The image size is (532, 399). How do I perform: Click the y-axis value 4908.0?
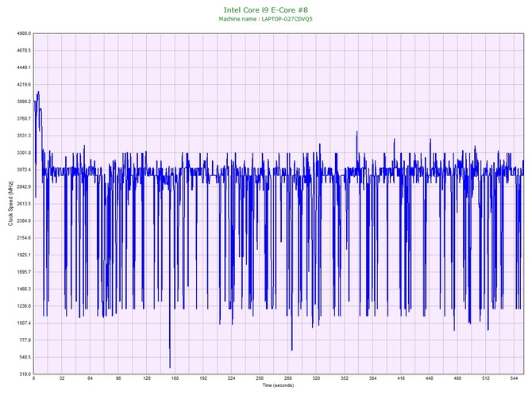24,33
